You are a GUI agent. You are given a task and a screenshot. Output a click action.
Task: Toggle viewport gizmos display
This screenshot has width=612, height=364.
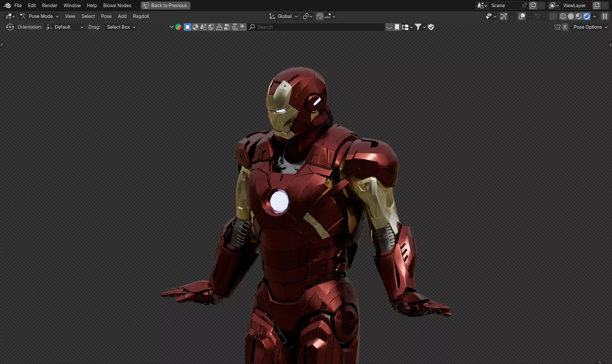point(503,16)
